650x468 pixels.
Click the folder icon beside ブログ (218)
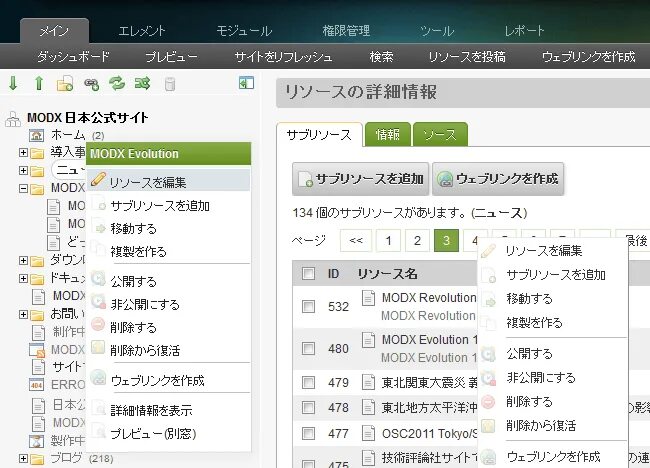pyautogui.click(x=37, y=458)
